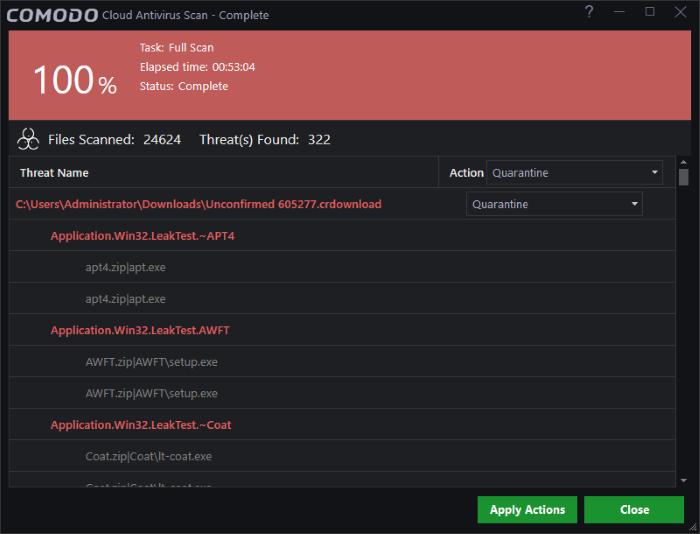The height and width of the screenshot is (534, 700).
Task: Click the biohazard threat icon
Action: [x=28, y=139]
